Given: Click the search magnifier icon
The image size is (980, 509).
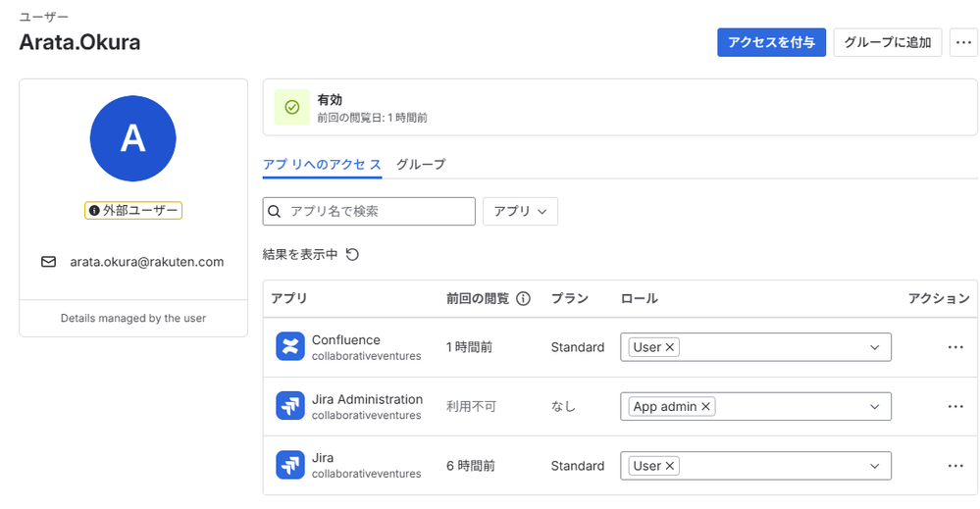Looking at the screenshot, I should point(274,211).
